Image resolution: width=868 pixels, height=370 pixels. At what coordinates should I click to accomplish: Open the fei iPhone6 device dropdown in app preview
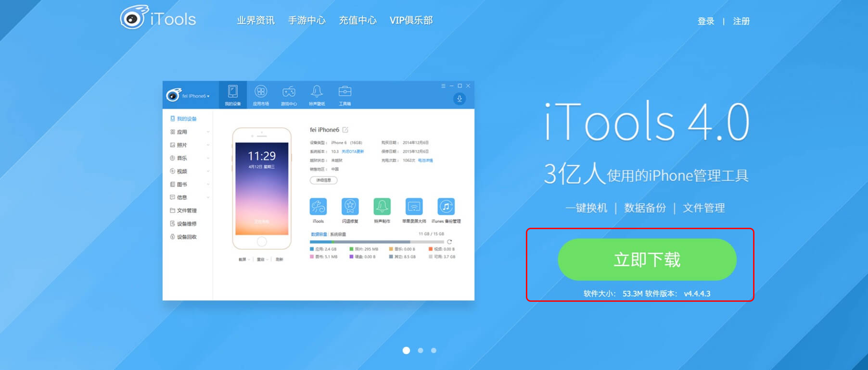tap(195, 96)
